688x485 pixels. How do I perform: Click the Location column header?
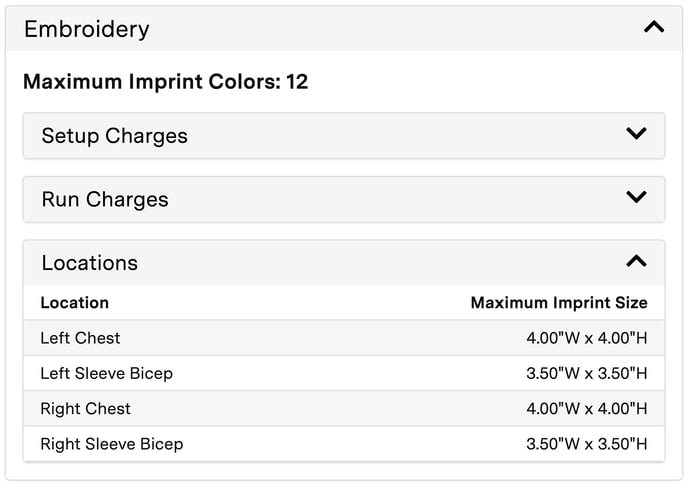(x=74, y=302)
